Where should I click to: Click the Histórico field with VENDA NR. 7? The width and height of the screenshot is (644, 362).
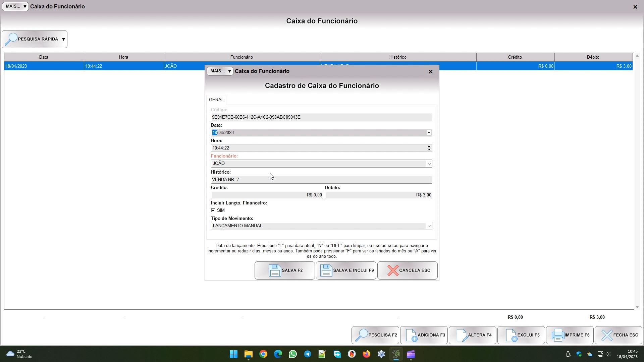click(x=321, y=180)
